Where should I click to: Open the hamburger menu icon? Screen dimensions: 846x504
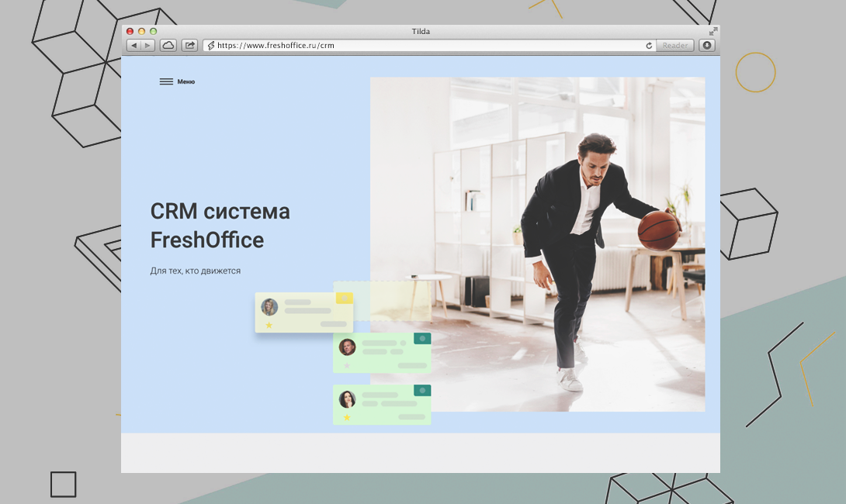(166, 81)
